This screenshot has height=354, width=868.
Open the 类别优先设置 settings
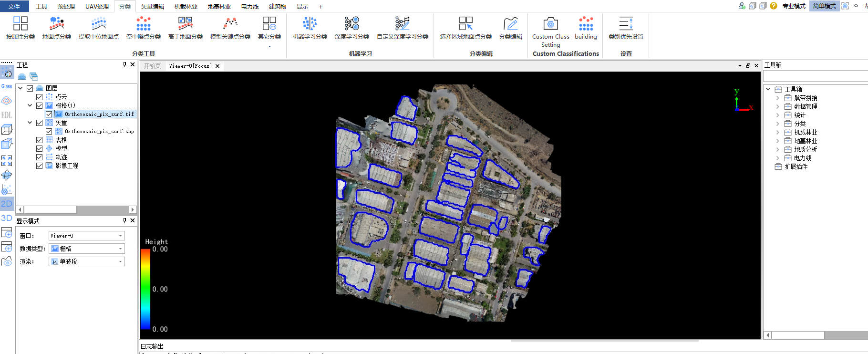tap(626, 28)
